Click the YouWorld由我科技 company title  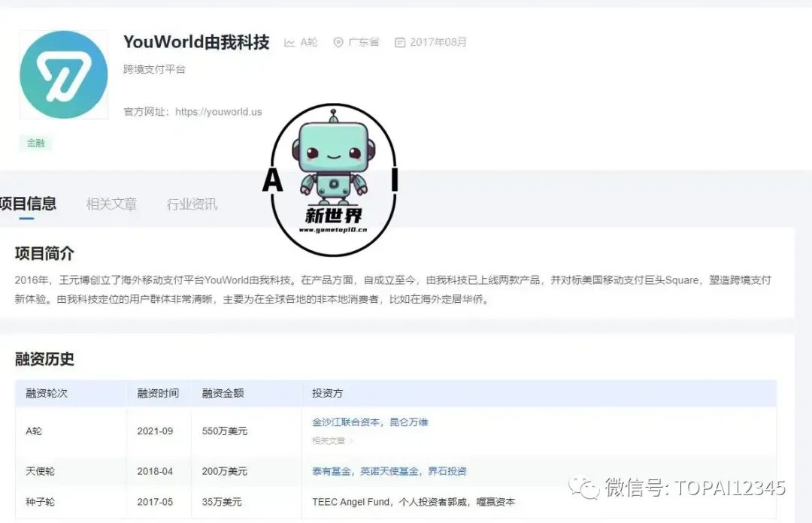[196, 42]
